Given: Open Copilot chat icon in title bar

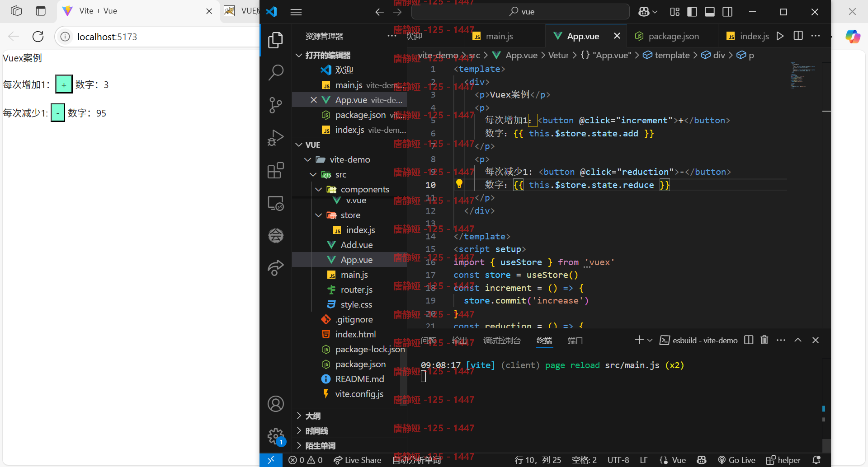Looking at the screenshot, I should [644, 12].
